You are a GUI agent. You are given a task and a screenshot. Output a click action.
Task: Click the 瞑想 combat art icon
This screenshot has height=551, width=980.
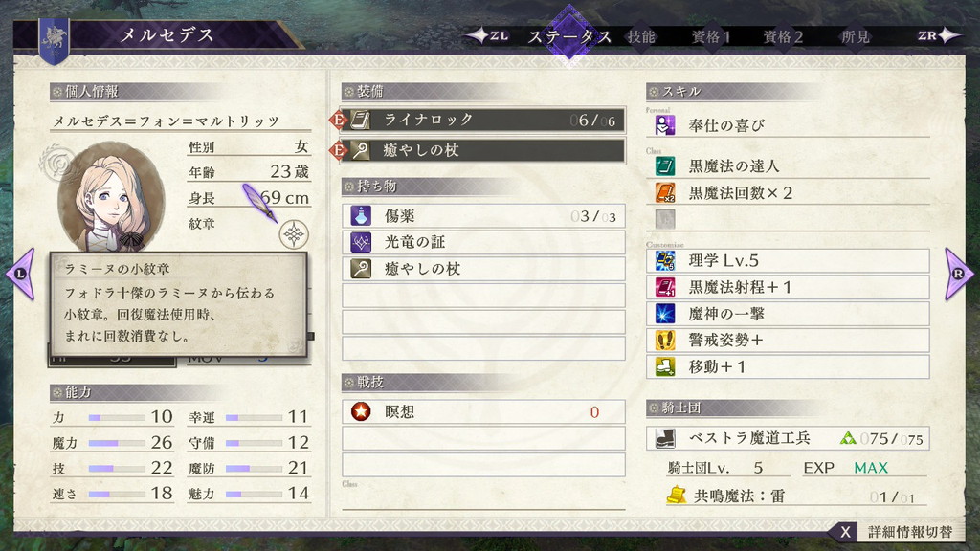pyautogui.click(x=361, y=411)
